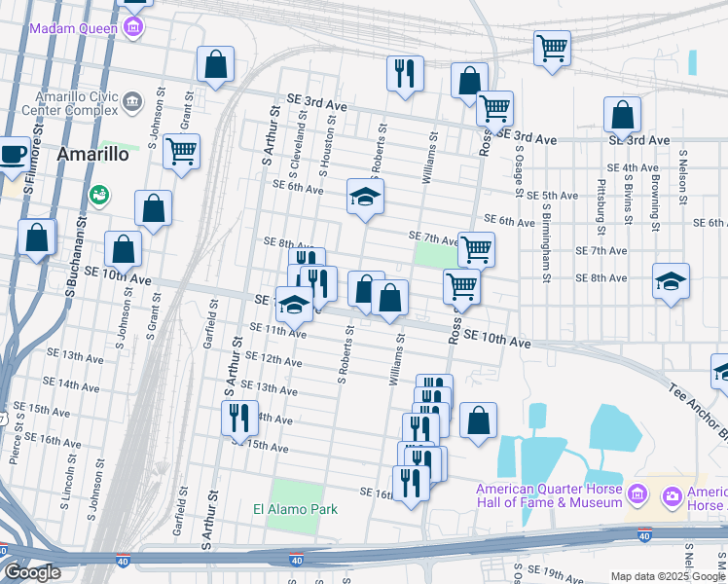The image size is (728, 584).
Task: Open the American Quarter Horse Hall of Fame icon
Action: coord(637,495)
